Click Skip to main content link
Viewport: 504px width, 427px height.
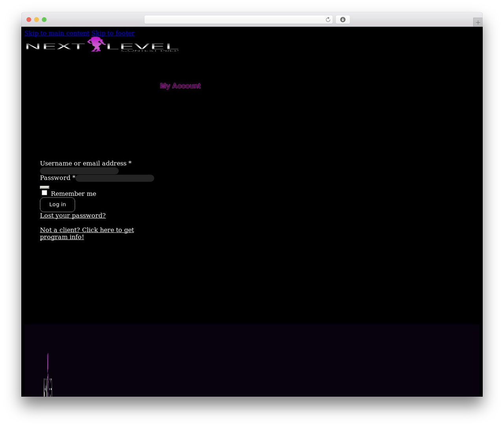57,33
